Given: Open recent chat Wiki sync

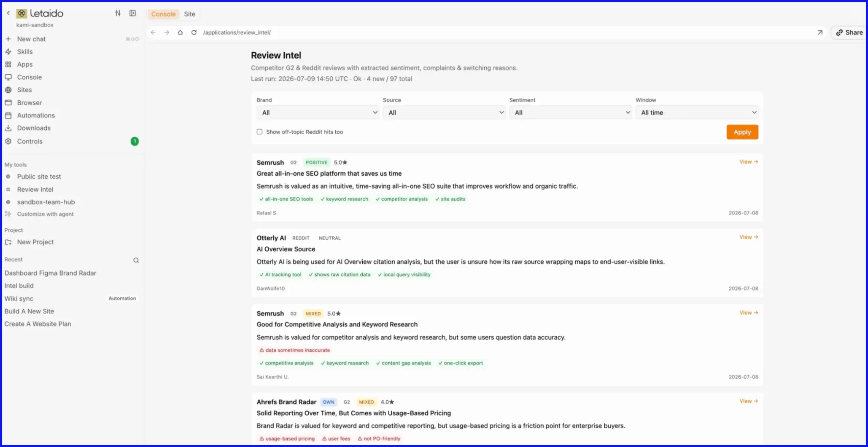Looking at the screenshot, I should coord(19,299).
